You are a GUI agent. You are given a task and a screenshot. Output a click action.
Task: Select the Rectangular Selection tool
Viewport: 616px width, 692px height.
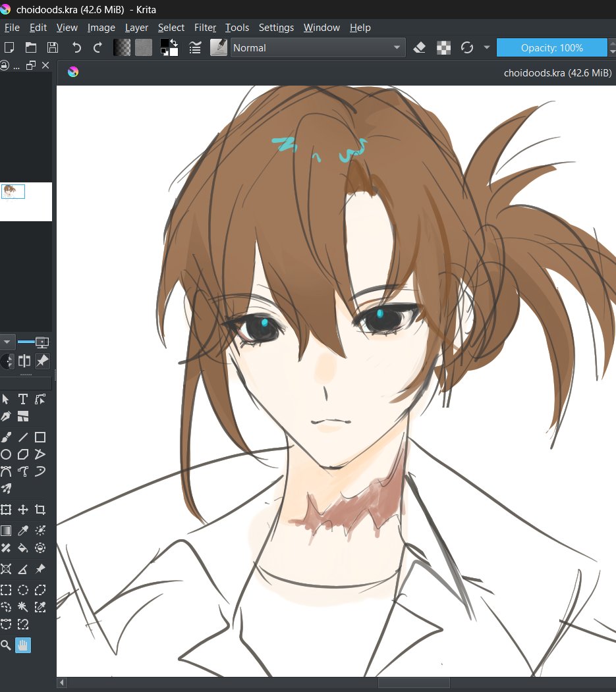click(6, 590)
